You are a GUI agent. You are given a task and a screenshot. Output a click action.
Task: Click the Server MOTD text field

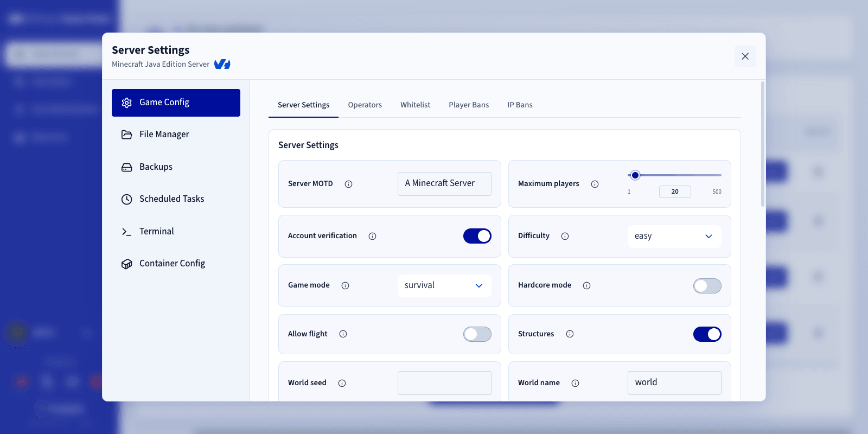point(444,184)
